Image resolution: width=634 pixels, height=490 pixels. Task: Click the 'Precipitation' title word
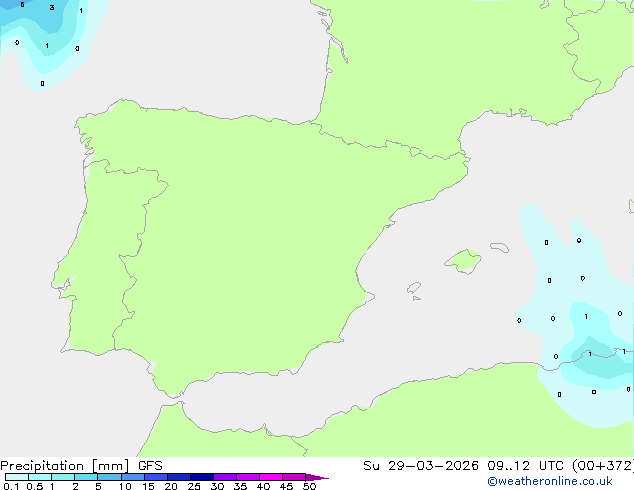42,466
